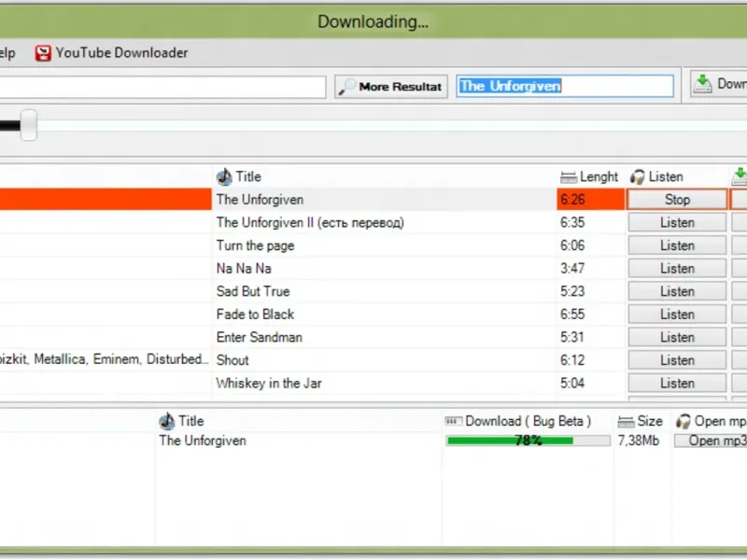The height and width of the screenshot is (560, 747).
Task: Click the green download icon column header
Action: [x=740, y=176]
